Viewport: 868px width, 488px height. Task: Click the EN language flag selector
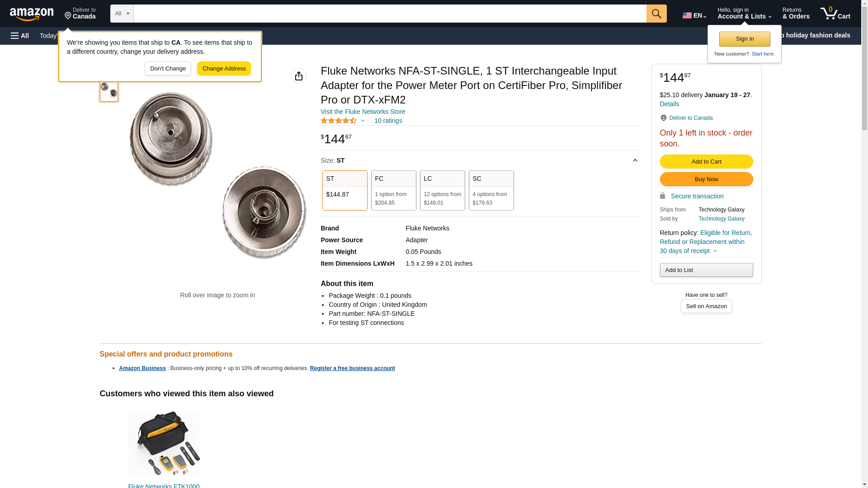tap(694, 15)
